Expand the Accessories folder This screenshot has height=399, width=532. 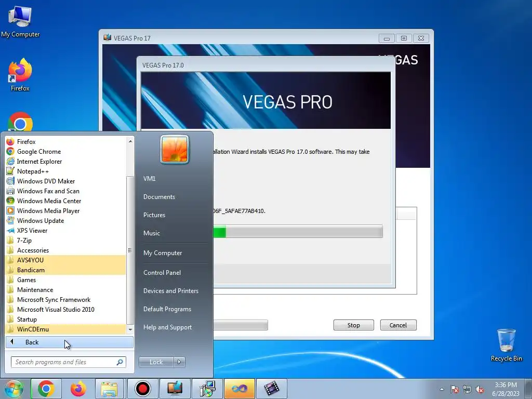point(65,250)
